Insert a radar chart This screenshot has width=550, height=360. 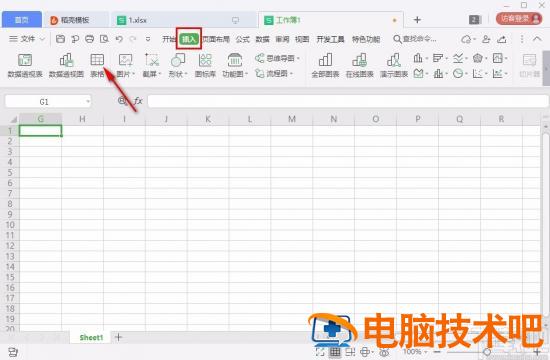[x=479, y=58]
